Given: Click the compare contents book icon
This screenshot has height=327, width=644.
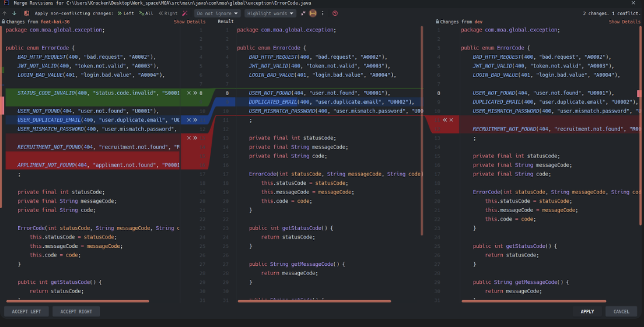Looking at the screenshot, I should coord(27,13).
